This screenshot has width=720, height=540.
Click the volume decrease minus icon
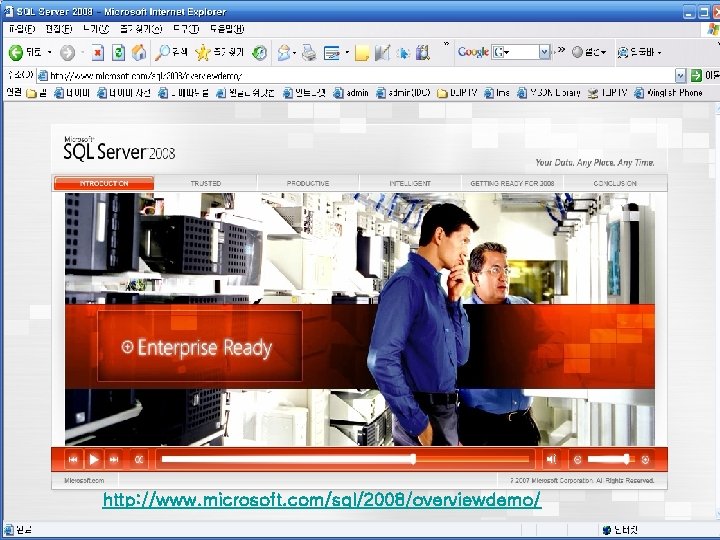pyautogui.click(x=578, y=460)
